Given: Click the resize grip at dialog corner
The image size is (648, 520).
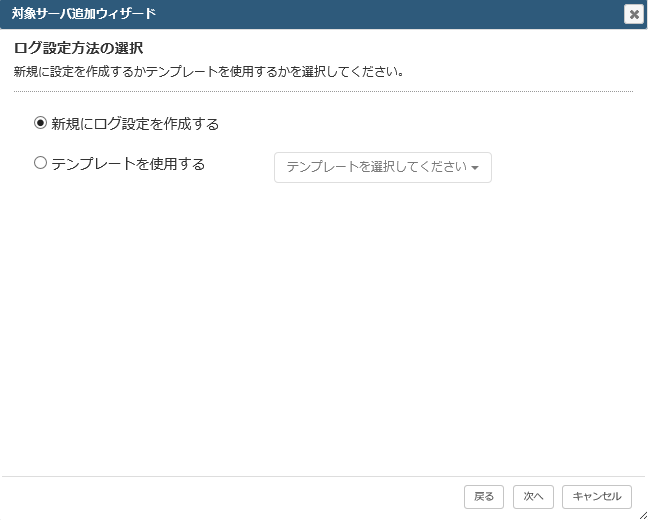Looking at the screenshot, I should tap(643, 515).
